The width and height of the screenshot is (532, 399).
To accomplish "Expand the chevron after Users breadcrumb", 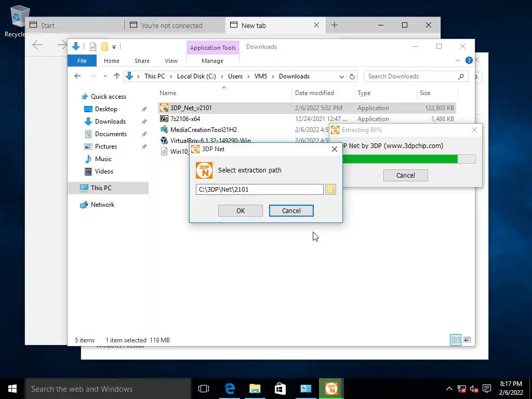I will (x=249, y=77).
